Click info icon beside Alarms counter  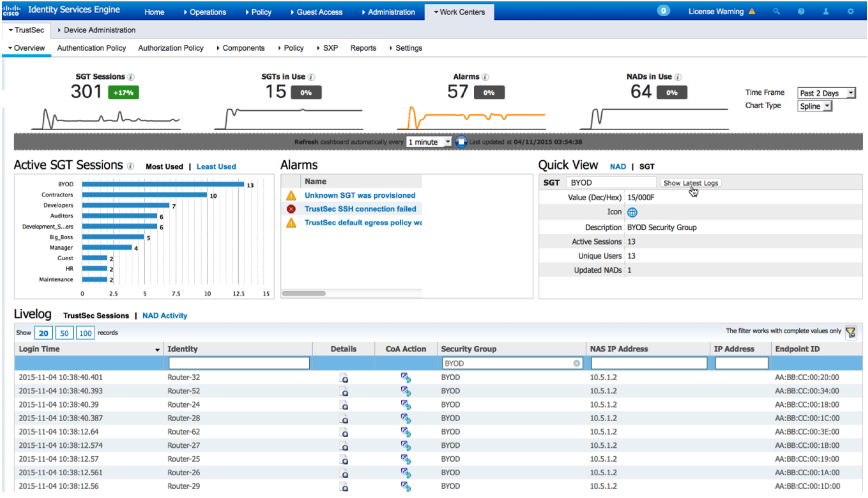(x=486, y=77)
